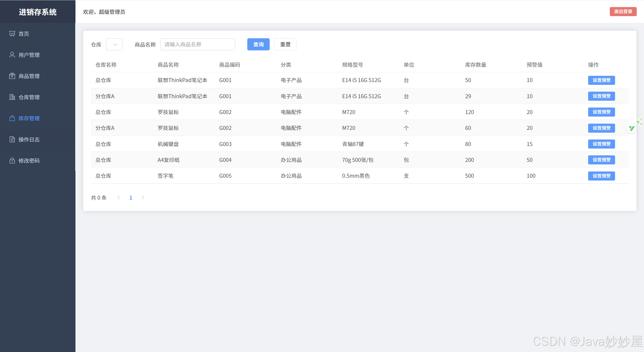Set warning for 总仓库 G001 row
The width and height of the screenshot is (644, 352).
(x=601, y=80)
